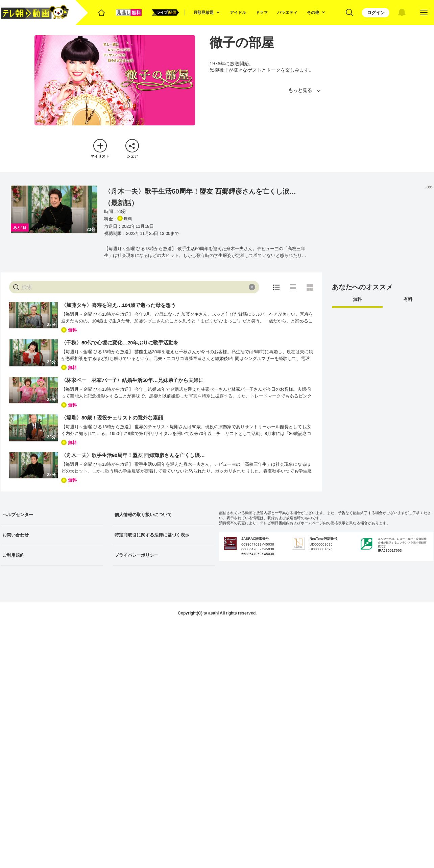Click PR label near advertisement area
The image size is (434, 868).
pyautogui.click(x=430, y=187)
